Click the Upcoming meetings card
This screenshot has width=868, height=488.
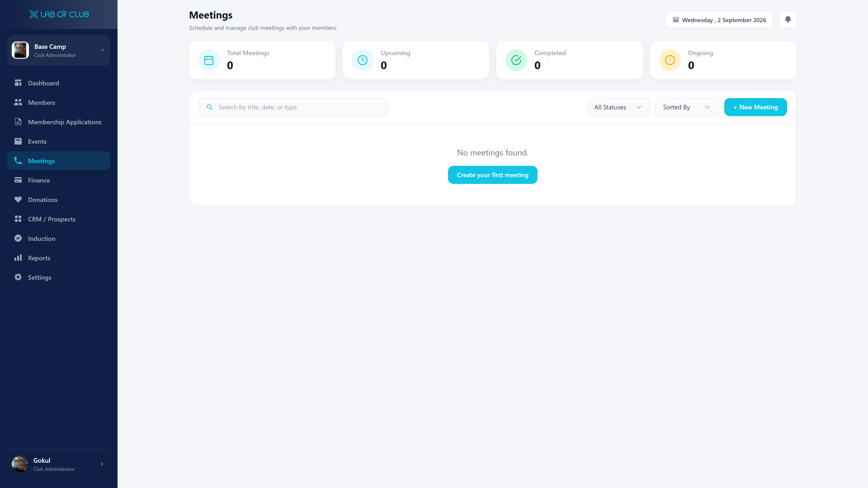pyautogui.click(x=415, y=60)
